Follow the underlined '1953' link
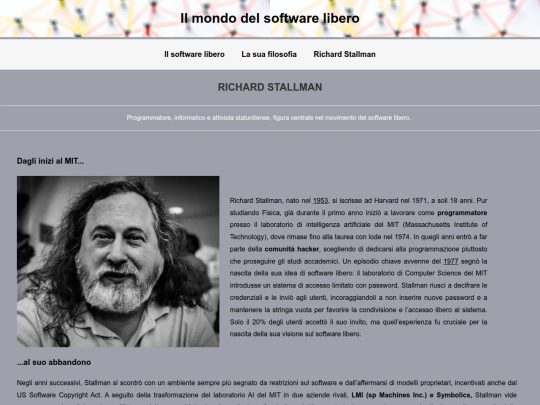Image resolution: width=540 pixels, height=405 pixels. [320, 200]
